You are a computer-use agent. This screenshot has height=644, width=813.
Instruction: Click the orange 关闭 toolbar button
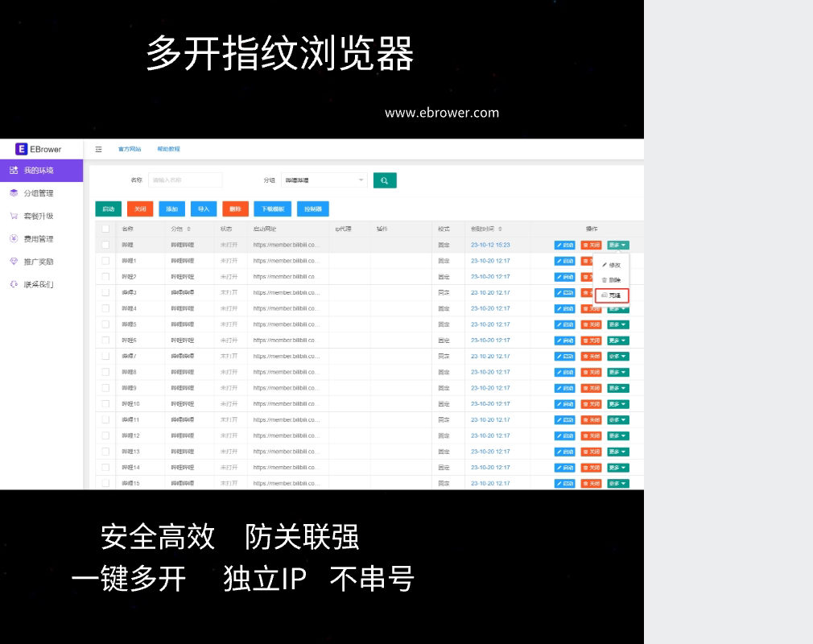pos(140,209)
